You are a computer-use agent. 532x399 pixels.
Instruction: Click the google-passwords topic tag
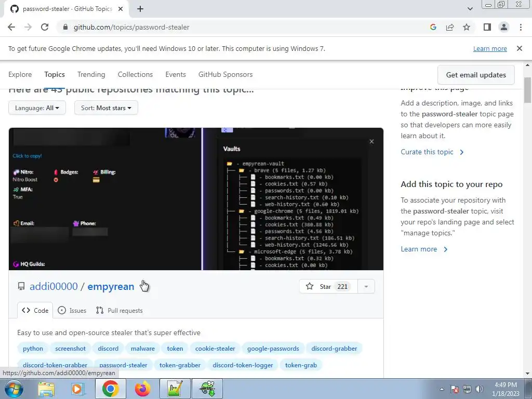273,349
